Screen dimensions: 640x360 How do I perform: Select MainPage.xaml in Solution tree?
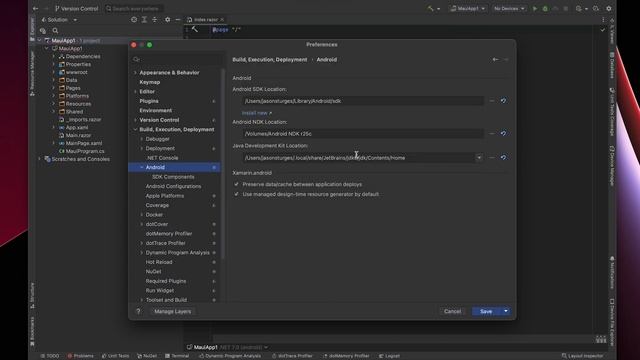coord(84,143)
